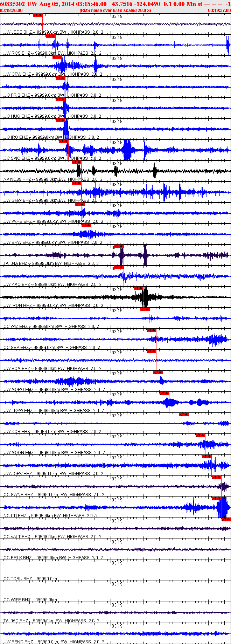Click the 'TA I05D BHZ' station label
The height and width of the screenshot is (644, 231).
pyautogui.click(x=15, y=621)
